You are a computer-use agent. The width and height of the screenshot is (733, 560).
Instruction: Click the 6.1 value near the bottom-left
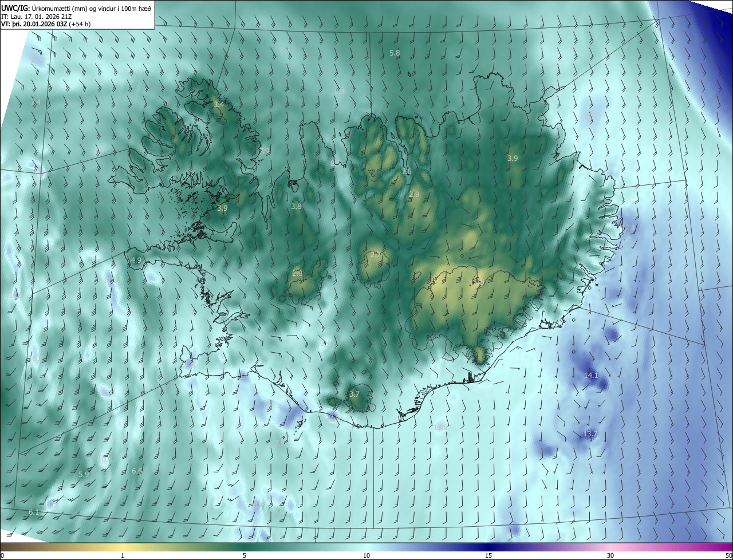(34, 512)
